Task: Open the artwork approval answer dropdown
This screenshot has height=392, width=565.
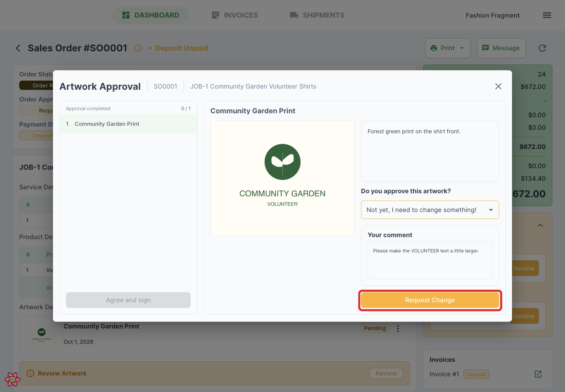Action: [x=430, y=210]
